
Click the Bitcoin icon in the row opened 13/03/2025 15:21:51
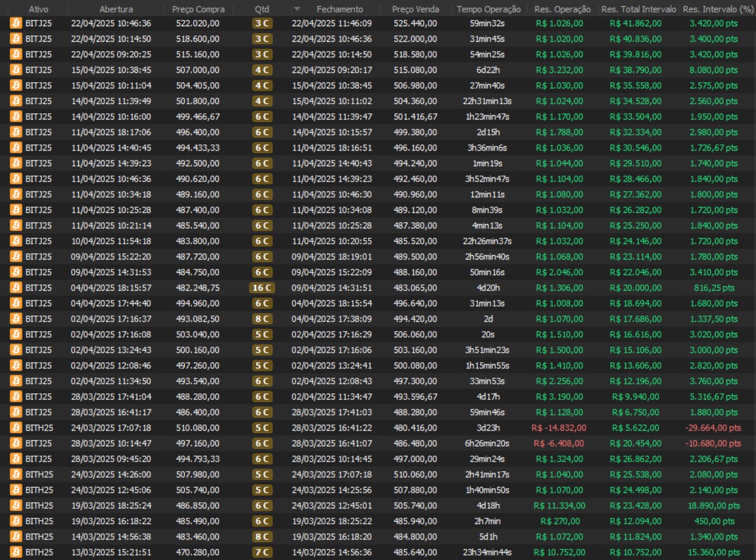click(16, 552)
